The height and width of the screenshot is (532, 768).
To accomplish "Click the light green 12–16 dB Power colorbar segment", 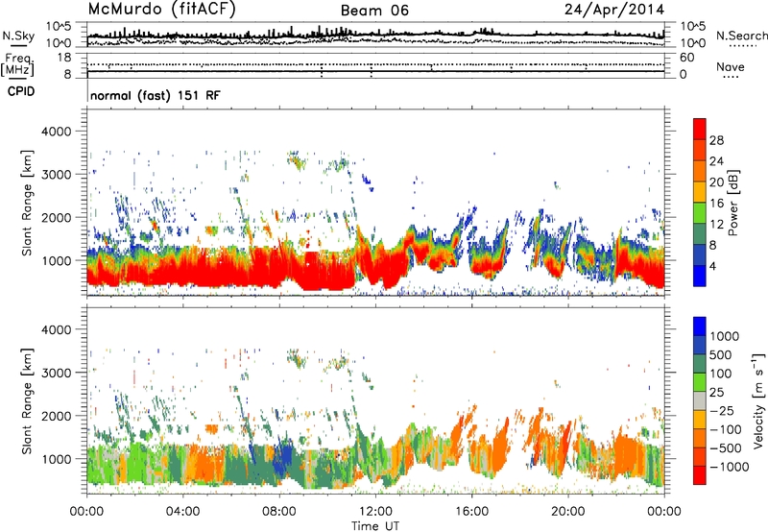I will (x=700, y=212).
